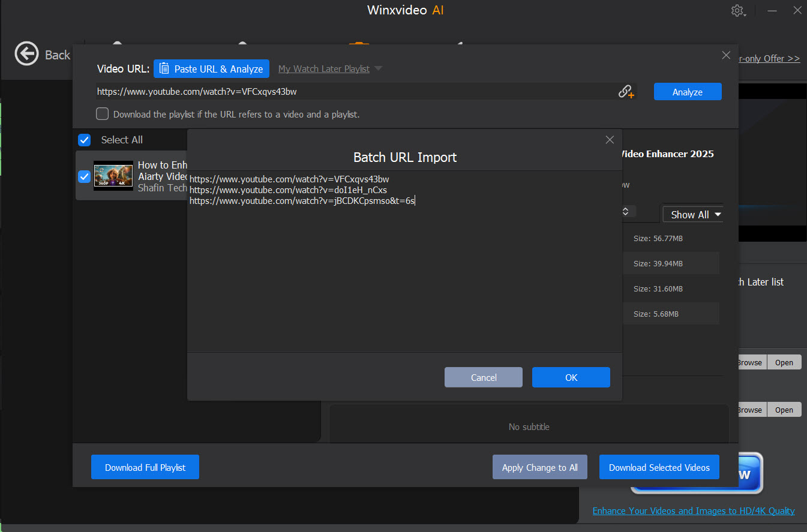Viewport: 807px width, 532px height.
Task: Uncheck the Aiarty video's selection checkbox
Action: [x=84, y=176]
